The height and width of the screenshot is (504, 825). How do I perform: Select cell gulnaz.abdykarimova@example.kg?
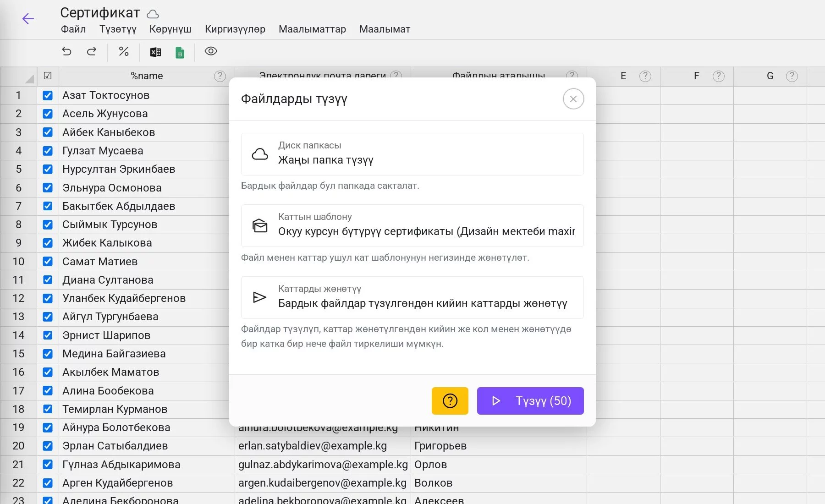pos(323,465)
